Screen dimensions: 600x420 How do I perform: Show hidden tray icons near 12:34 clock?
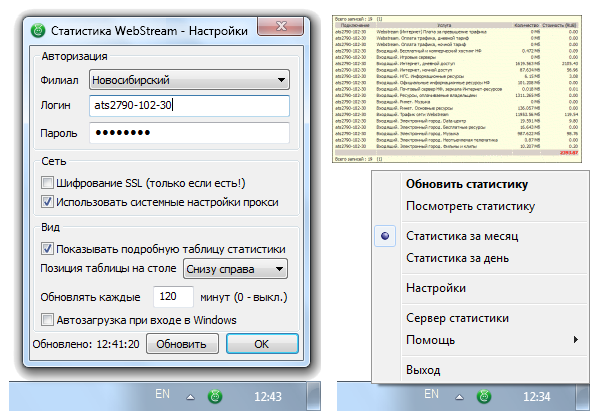pyautogui.click(x=459, y=397)
